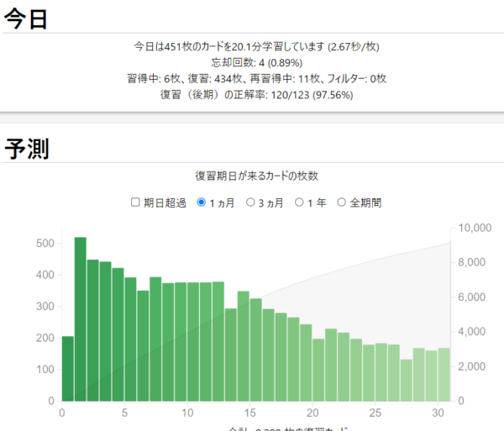
Task: Click the 今日 section heading
Action: point(26,19)
